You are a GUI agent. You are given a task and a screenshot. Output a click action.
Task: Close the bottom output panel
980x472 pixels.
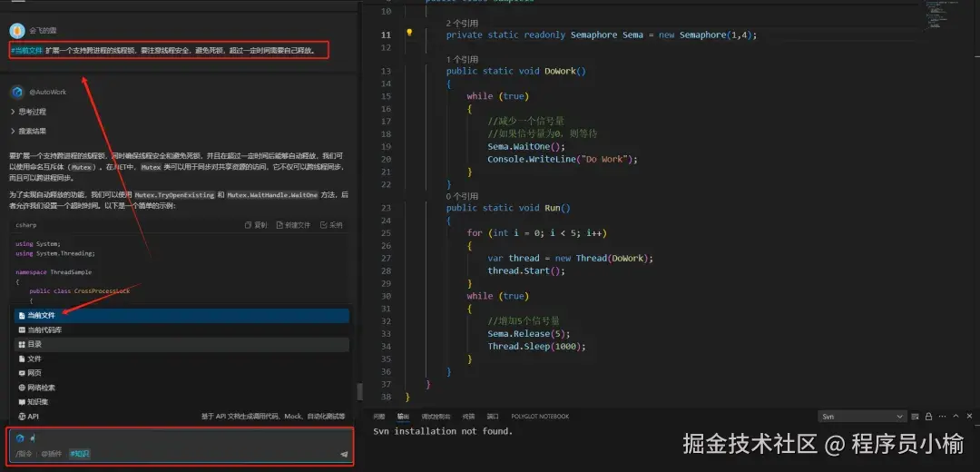point(969,417)
